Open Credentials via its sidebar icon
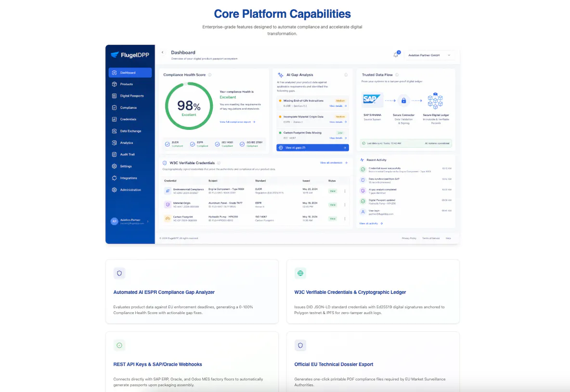570x392 pixels. [114, 119]
